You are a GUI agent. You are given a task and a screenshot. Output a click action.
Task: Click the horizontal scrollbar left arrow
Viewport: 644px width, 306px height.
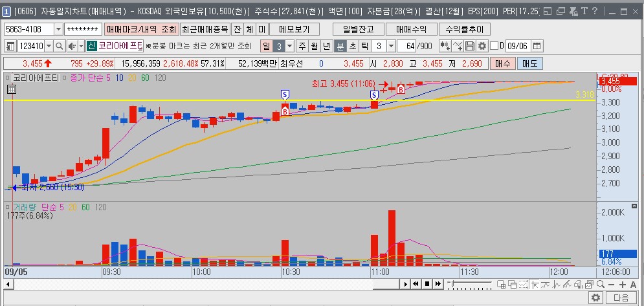[x=8, y=284]
